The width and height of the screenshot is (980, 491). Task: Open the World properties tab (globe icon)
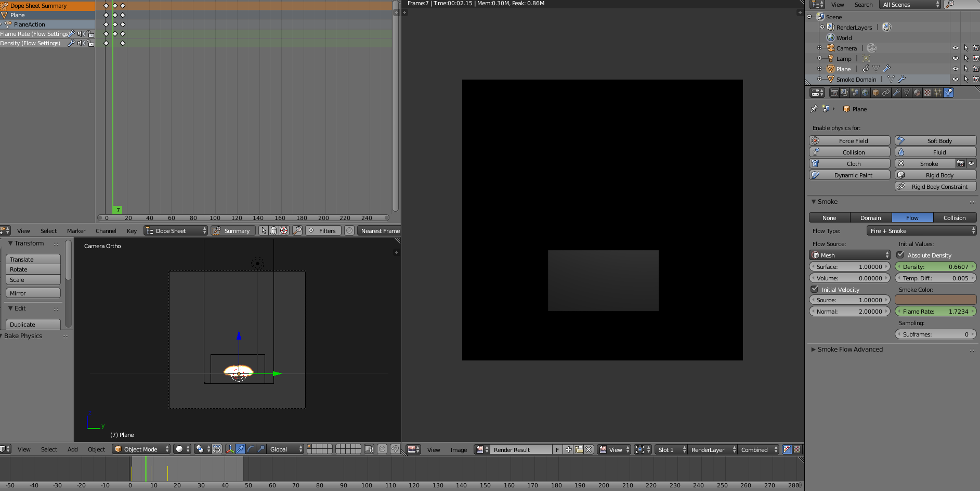(865, 93)
